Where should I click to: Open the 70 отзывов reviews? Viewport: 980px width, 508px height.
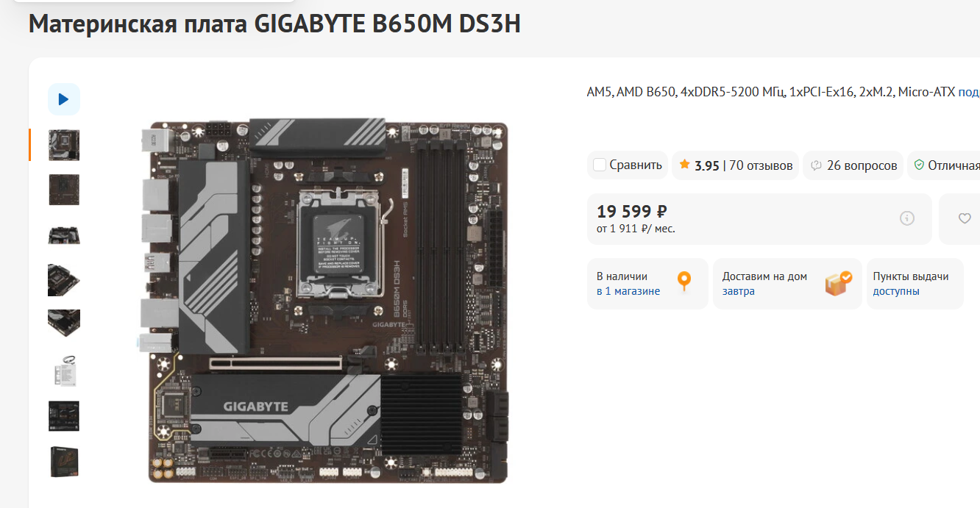tap(761, 165)
